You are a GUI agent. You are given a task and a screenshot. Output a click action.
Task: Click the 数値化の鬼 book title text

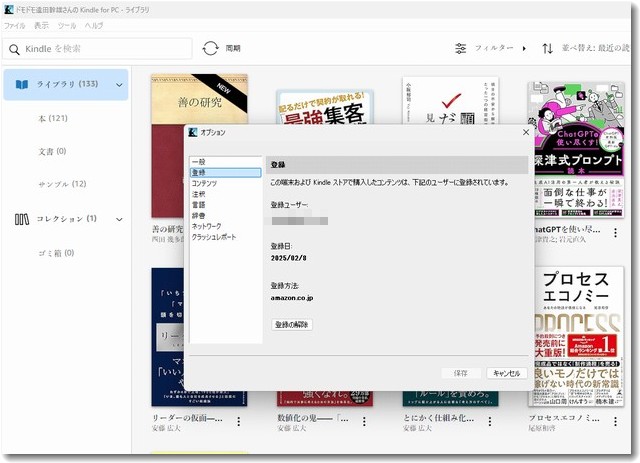tap(313, 418)
